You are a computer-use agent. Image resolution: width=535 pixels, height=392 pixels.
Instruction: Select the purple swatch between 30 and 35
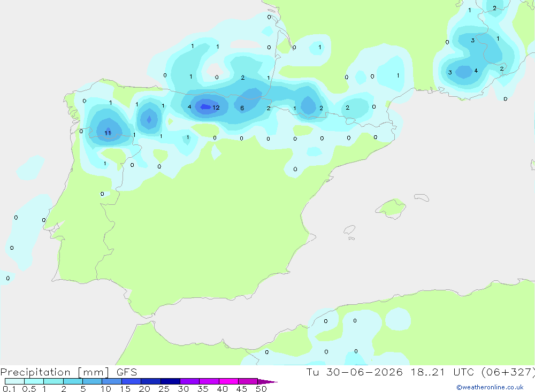190,381
